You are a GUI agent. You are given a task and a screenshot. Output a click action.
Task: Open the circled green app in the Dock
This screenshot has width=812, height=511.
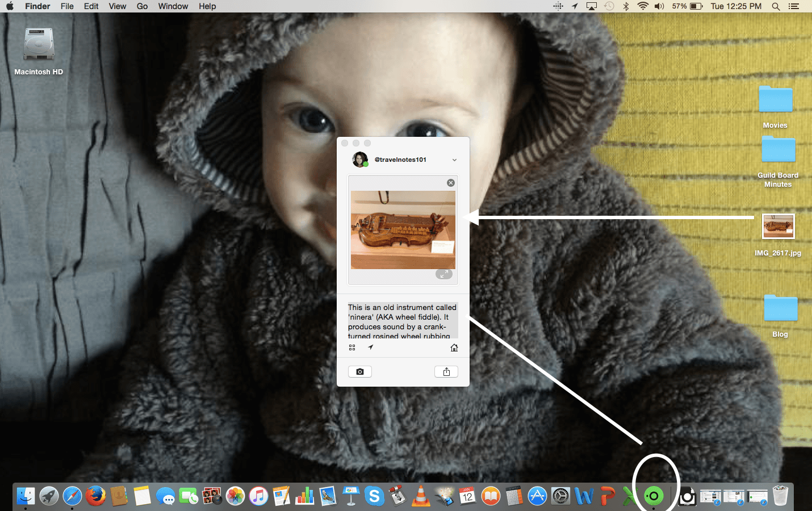coord(653,495)
